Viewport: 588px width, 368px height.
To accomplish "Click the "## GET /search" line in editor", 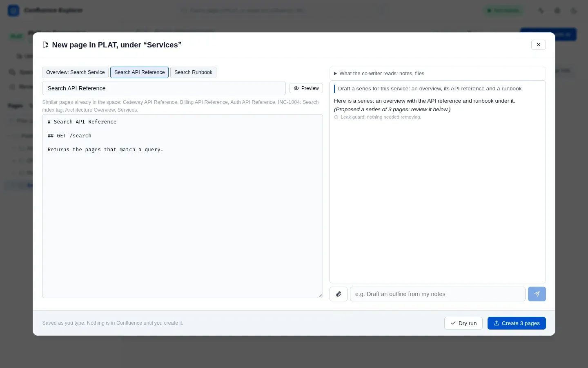I will (69, 136).
